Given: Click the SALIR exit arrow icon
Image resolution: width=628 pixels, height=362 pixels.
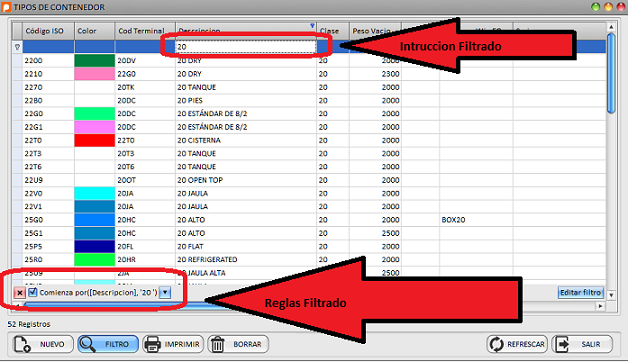Looking at the screenshot, I should [562, 344].
